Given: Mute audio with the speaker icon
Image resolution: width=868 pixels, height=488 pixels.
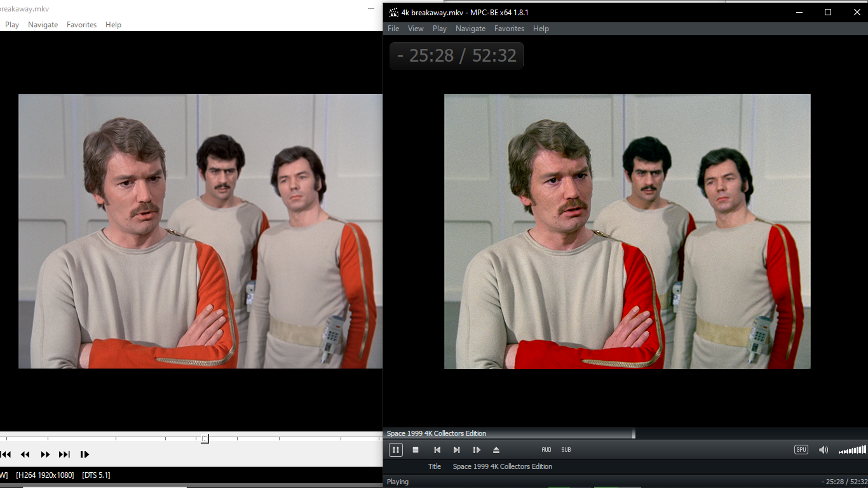Looking at the screenshot, I should tap(824, 450).
